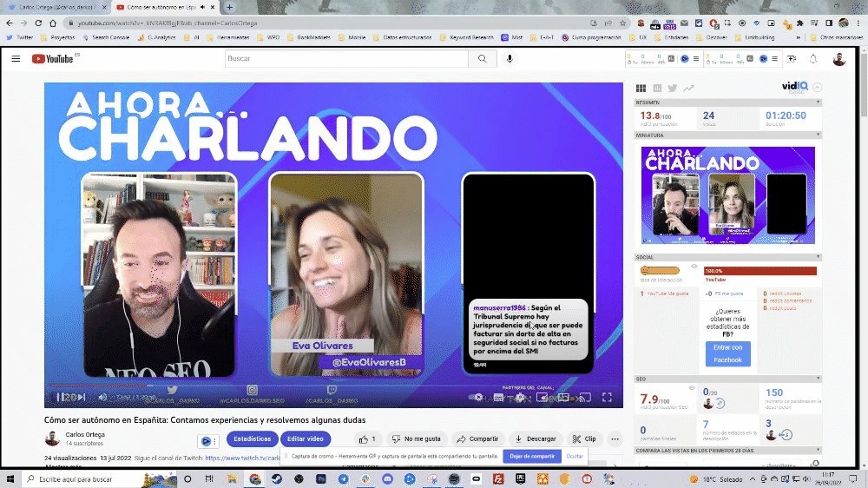Reload the current page
The width and height of the screenshot is (868, 488).
[x=38, y=23]
